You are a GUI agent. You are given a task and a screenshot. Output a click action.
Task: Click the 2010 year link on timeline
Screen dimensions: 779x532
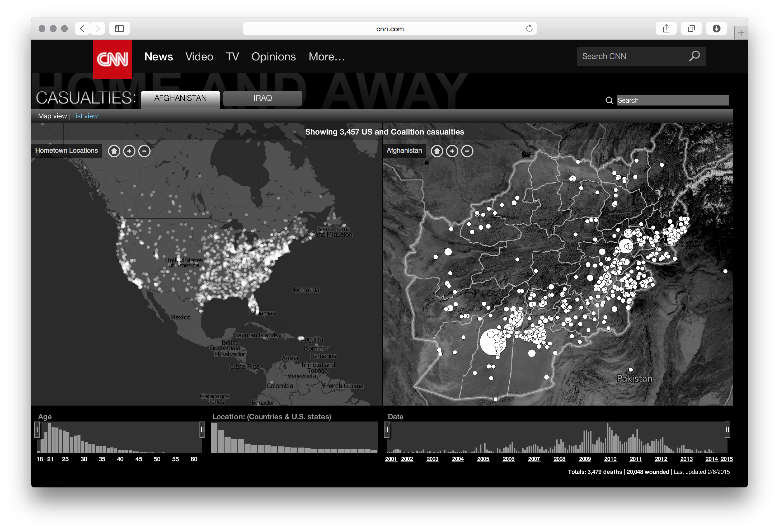(x=610, y=459)
